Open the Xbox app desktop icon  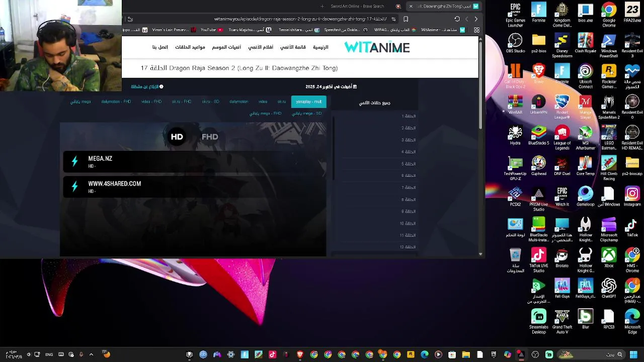(609, 258)
